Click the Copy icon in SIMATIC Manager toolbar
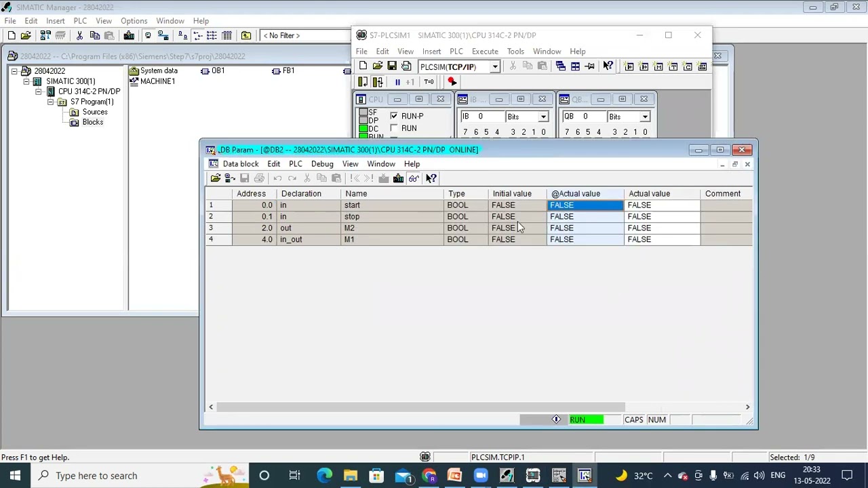This screenshot has width=868, height=488. point(94,35)
